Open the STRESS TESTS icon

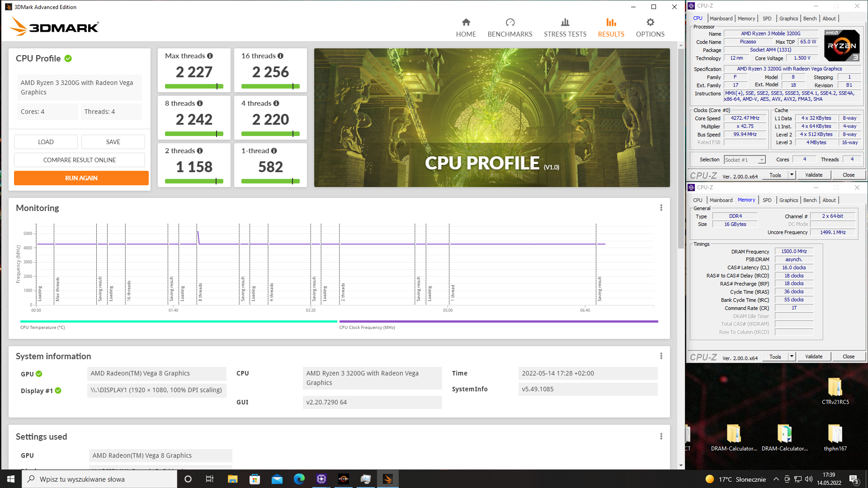coord(565,22)
